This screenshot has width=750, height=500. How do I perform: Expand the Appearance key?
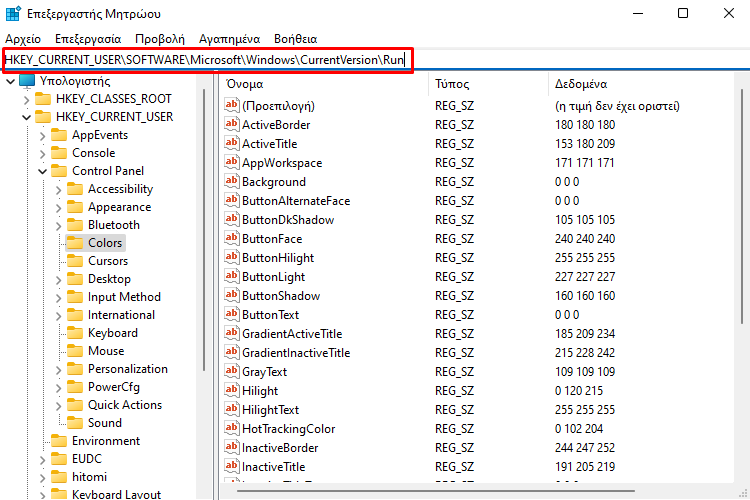pos(58,207)
